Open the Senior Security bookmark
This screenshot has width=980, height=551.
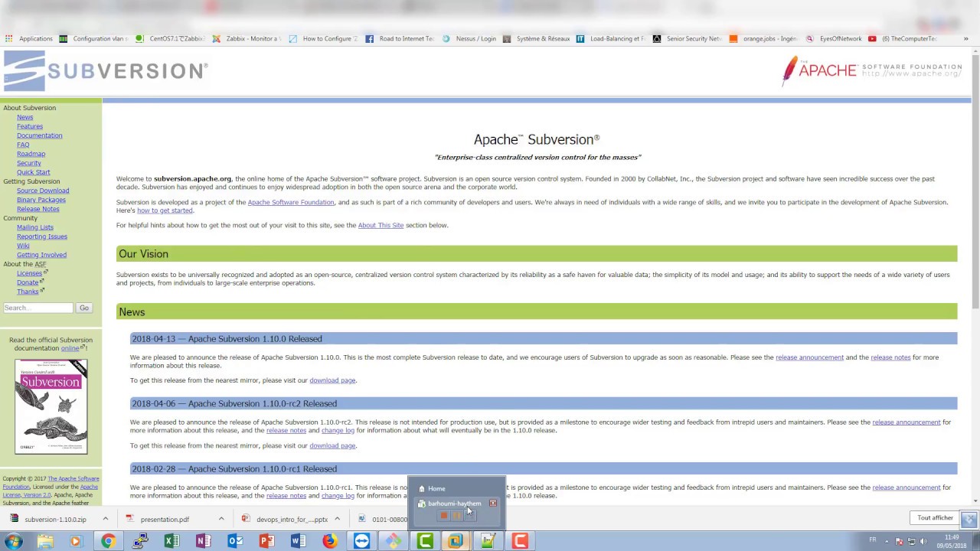click(x=687, y=38)
